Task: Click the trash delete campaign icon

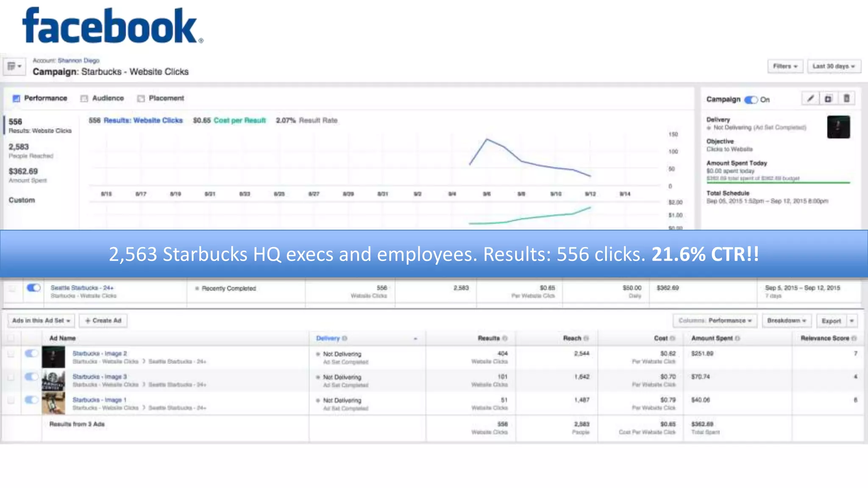Action: coord(846,99)
